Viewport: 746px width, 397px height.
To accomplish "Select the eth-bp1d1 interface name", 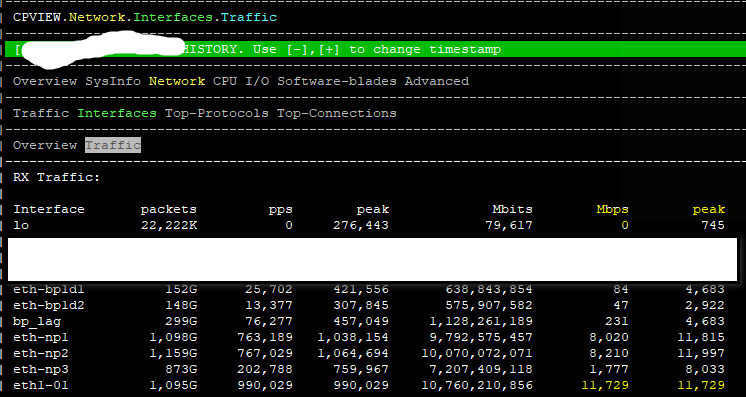I will pyautogui.click(x=49, y=289).
